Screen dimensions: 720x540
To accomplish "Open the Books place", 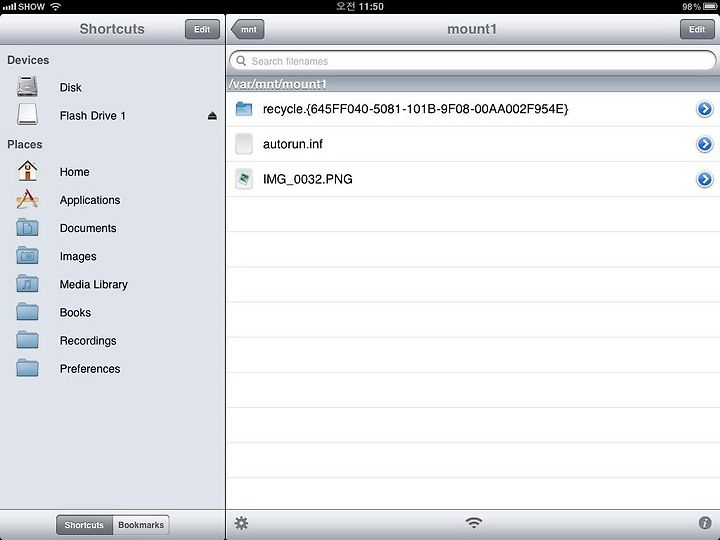I will pos(112,312).
